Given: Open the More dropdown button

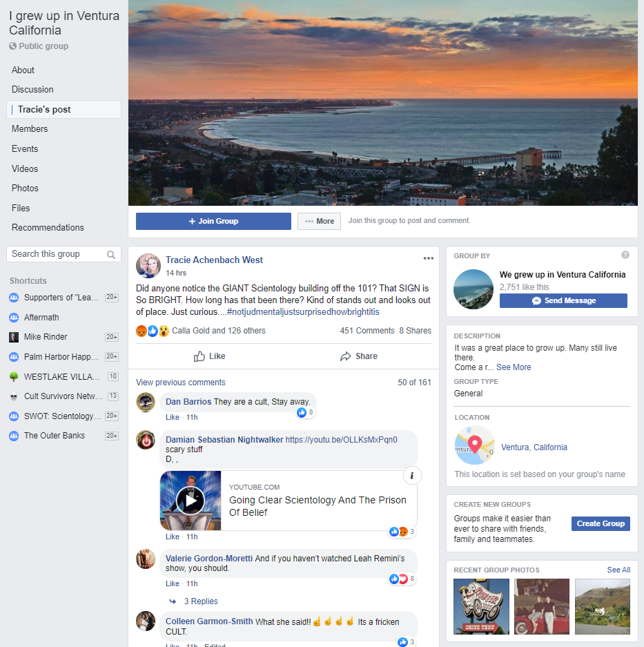Looking at the screenshot, I should [x=320, y=221].
